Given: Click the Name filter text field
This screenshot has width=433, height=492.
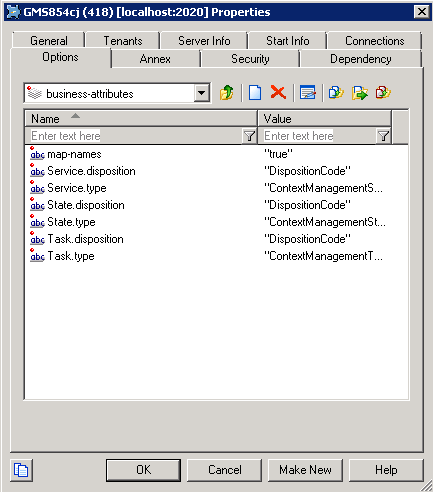Looking at the screenshot, I should 134,136.
